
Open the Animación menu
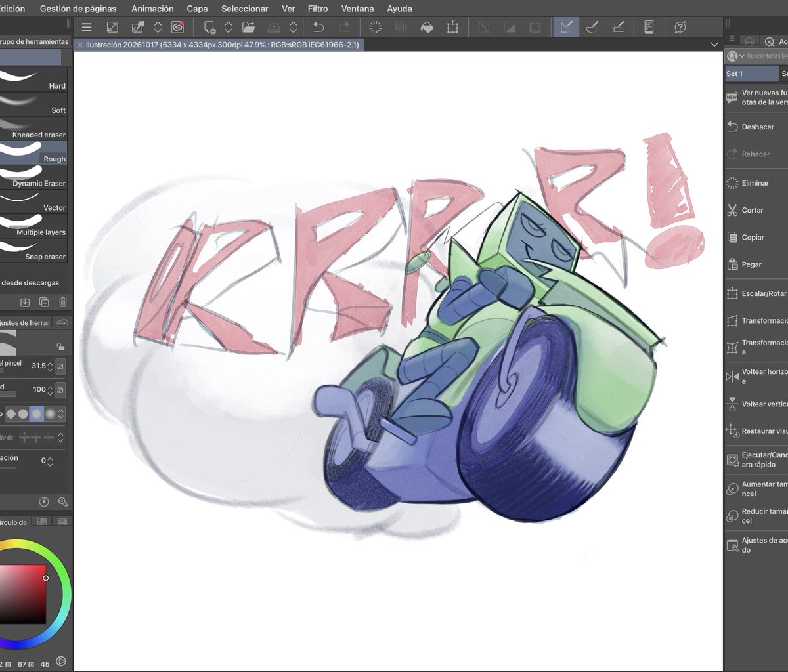pos(152,9)
